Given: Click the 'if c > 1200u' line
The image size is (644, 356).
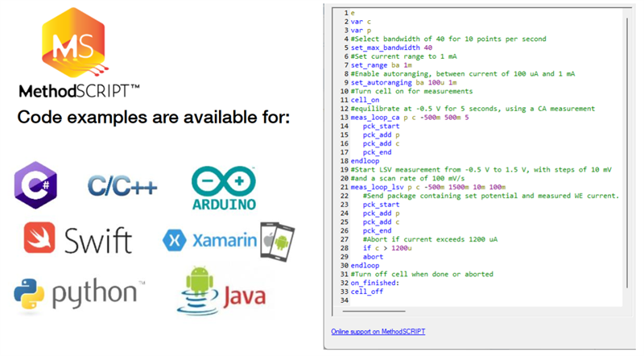Looking at the screenshot, I should (x=387, y=248).
